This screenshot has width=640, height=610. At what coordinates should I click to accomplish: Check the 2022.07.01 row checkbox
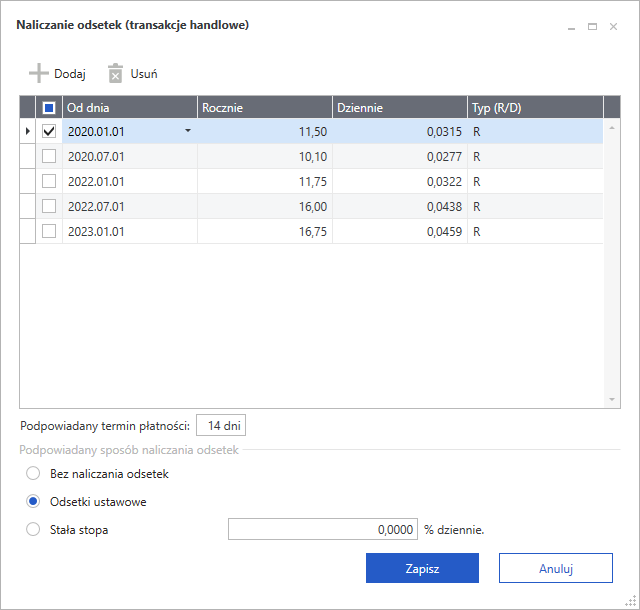coord(49,206)
